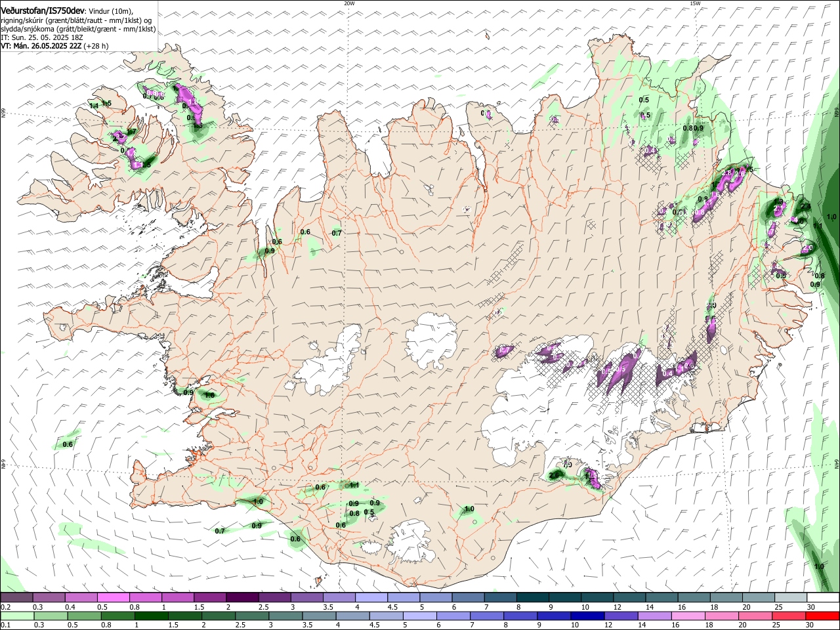Click the '0.1' label in lower legend row
The width and height of the screenshot is (840, 630).
coord(5,625)
